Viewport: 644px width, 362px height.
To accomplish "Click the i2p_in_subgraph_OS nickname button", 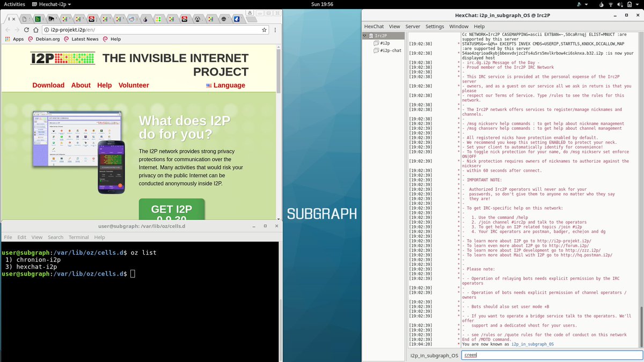I will (434, 355).
